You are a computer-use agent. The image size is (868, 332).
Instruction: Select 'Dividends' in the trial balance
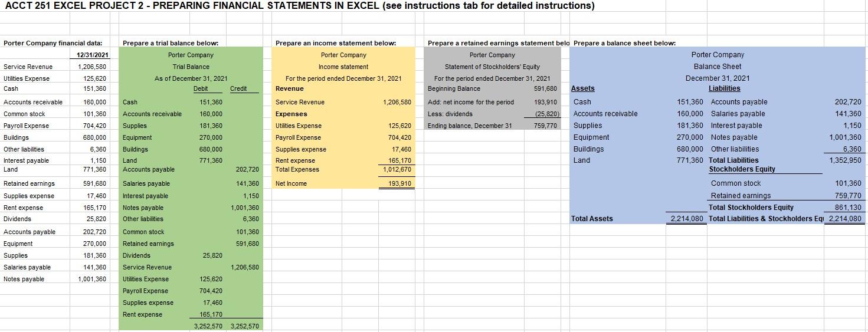tap(136, 255)
